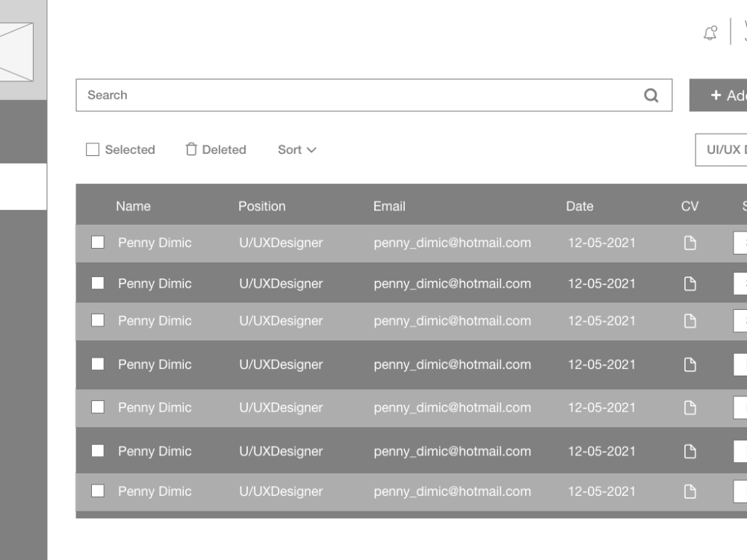This screenshot has height=560, width=747.
Task: Open the CV document icon in fourth row
Action: [689, 365]
